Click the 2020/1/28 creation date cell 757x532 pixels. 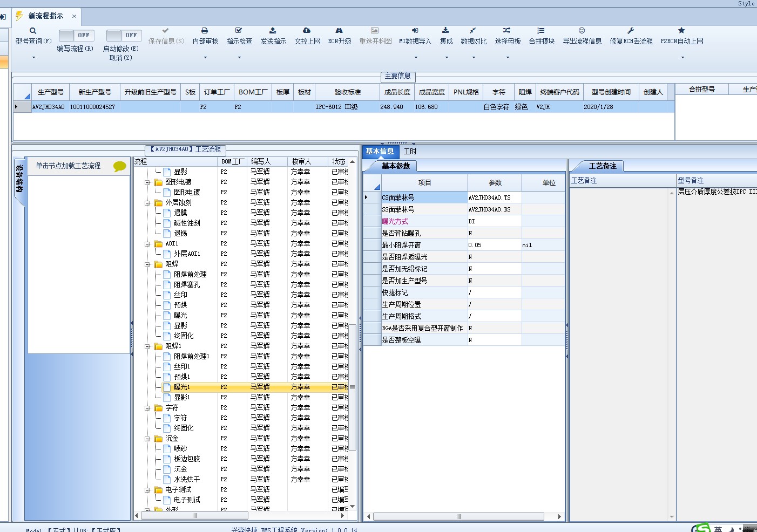tap(611, 107)
